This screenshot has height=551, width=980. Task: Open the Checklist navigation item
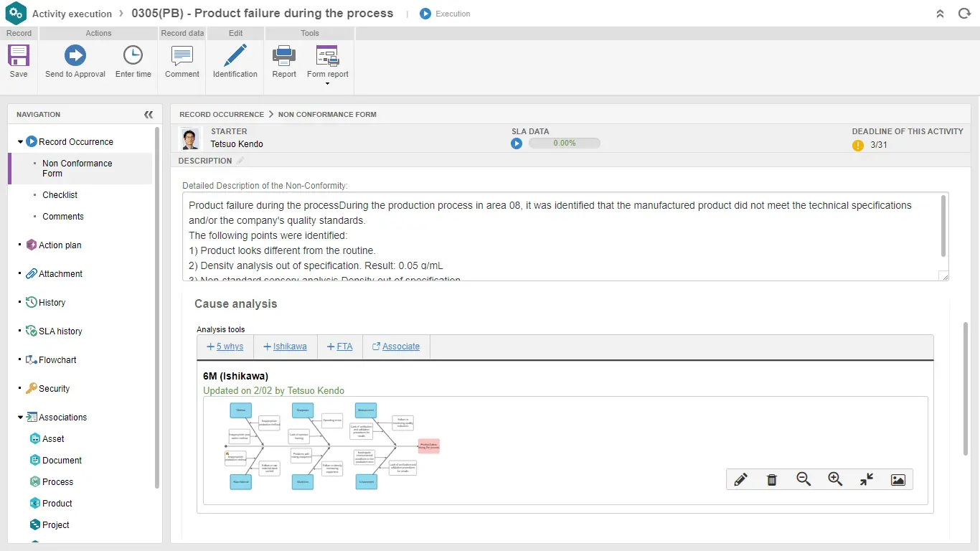click(x=60, y=194)
